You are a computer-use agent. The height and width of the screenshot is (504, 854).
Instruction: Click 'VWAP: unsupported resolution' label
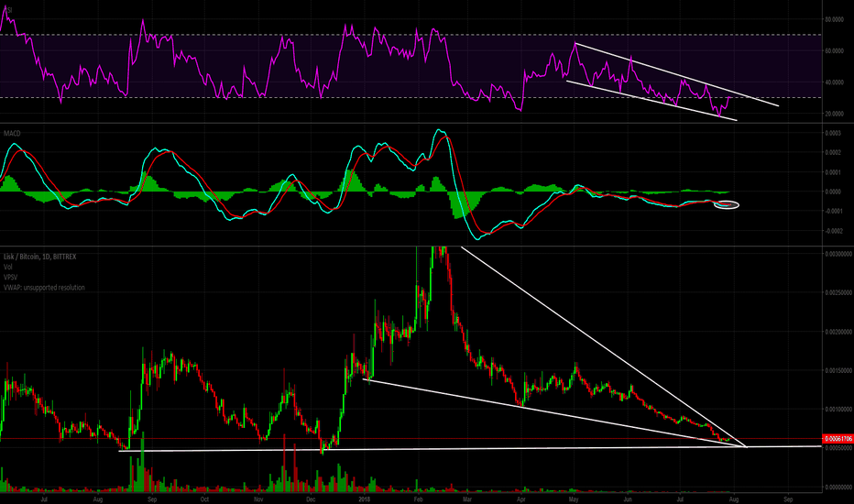point(44,288)
